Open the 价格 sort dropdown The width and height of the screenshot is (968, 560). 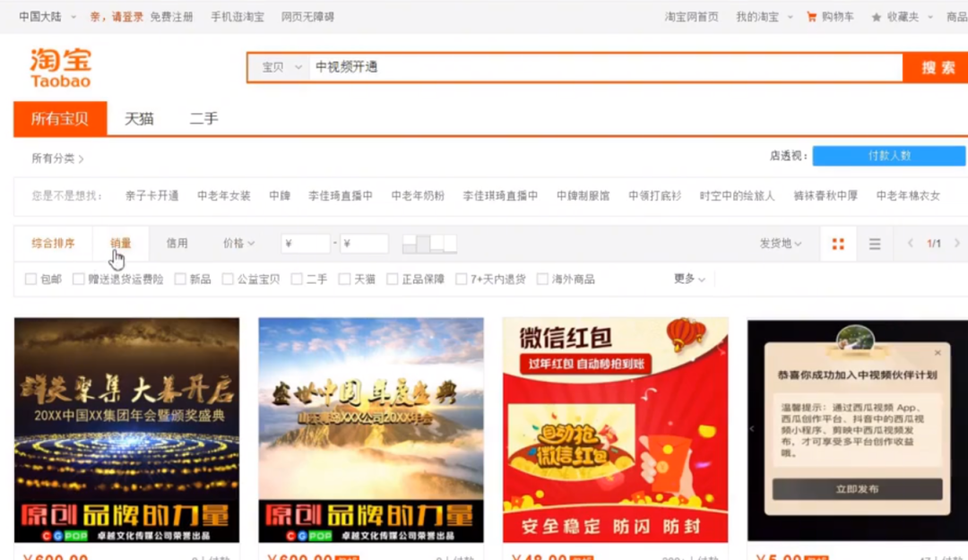tap(239, 243)
